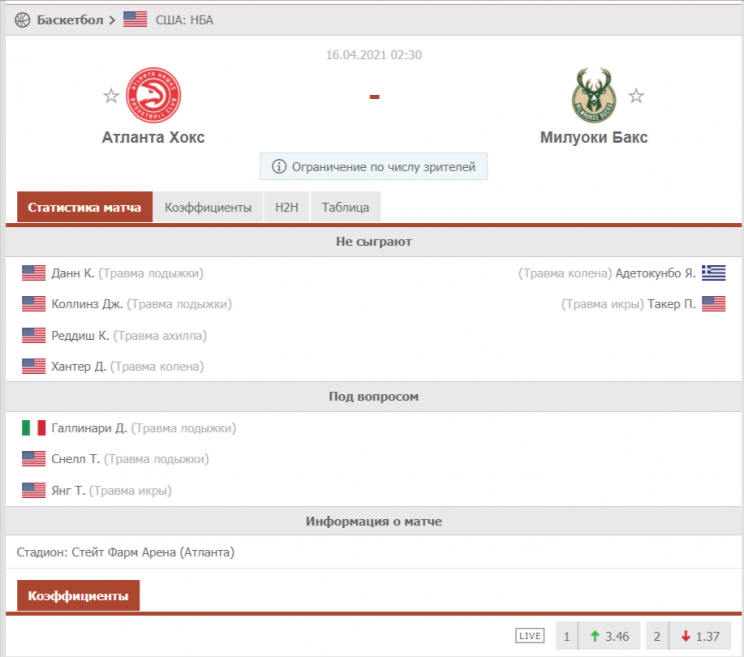The image size is (744, 657).
Task: Click the Greek flag by Адетокунбо Я.
Action: tap(714, 273)
